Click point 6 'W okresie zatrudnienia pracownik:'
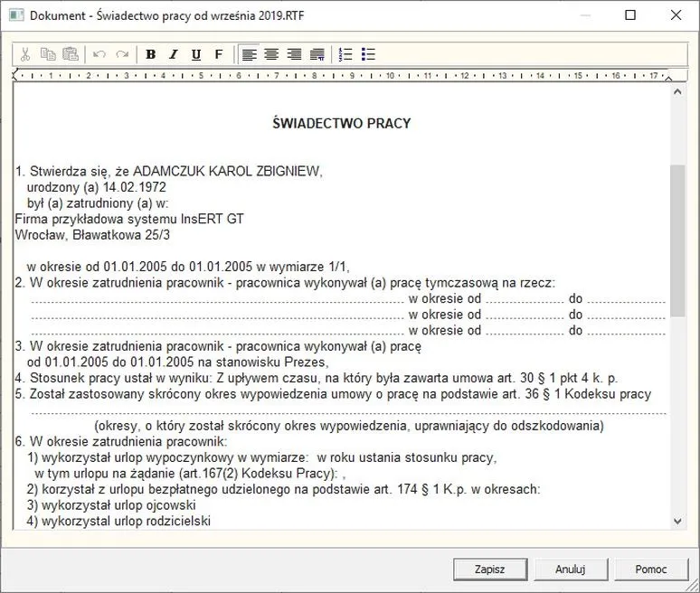This screenshot has height=593, width=700. tap(121, 442)
